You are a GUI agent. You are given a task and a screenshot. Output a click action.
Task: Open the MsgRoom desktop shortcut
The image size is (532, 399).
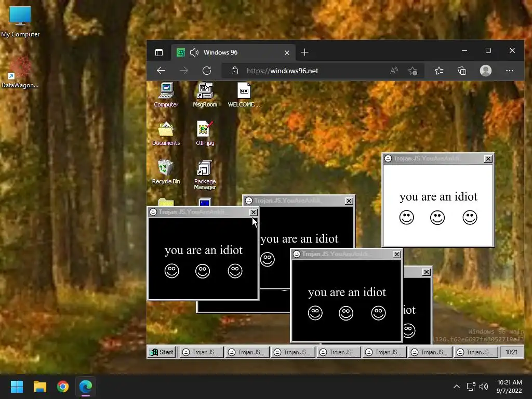click(205, 95)
